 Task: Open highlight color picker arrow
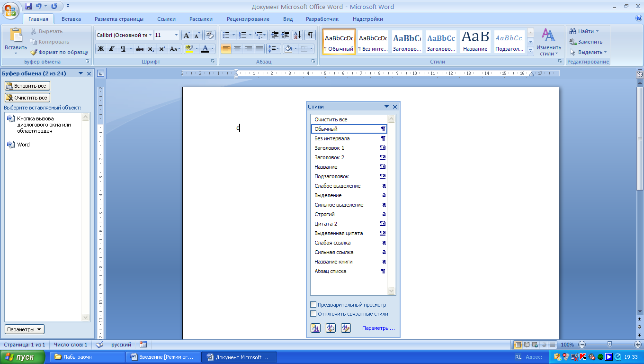[x=197, y=49]
